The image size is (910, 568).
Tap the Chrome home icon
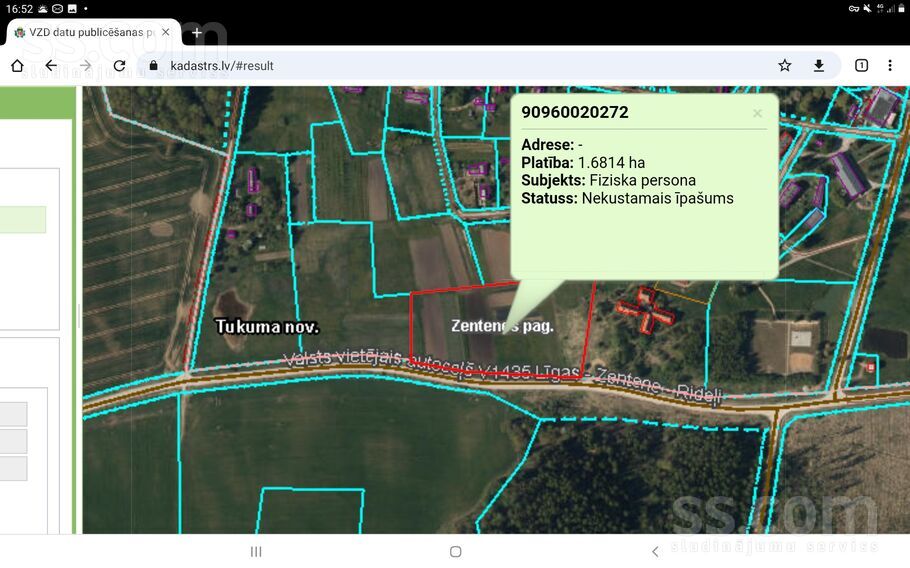tap(17, 66)
